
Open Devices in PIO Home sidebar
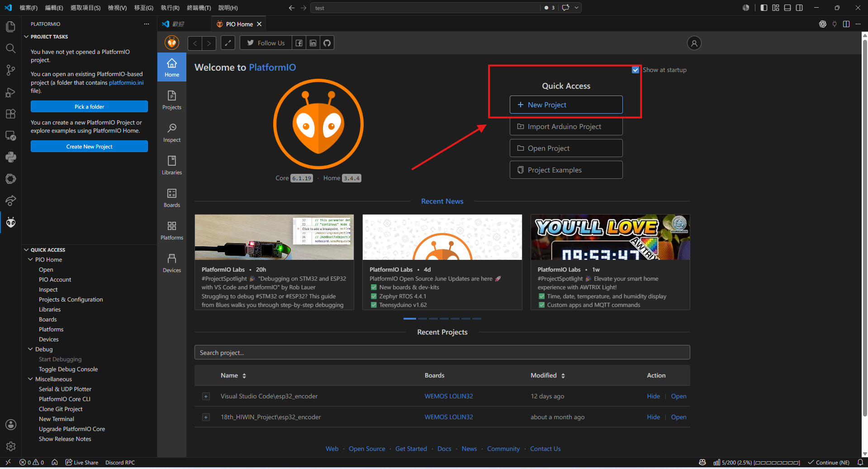[172, 263]
